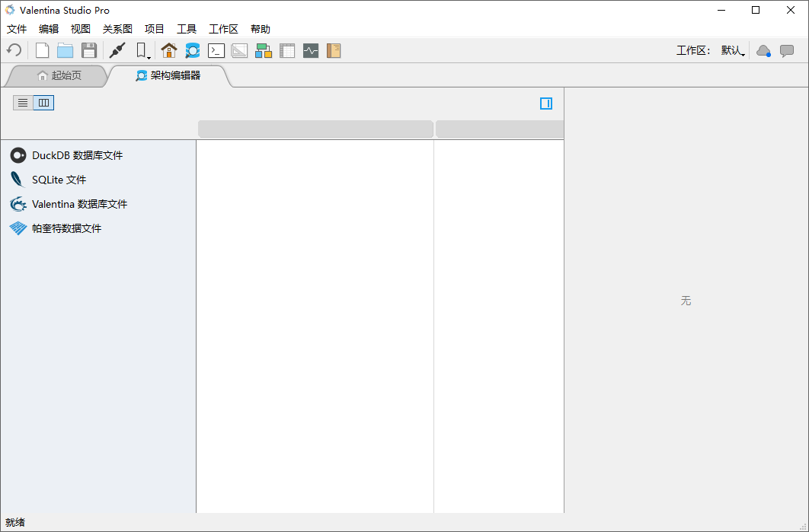
Task: Open the 默认 workspace dropdown
Action: 733,50
